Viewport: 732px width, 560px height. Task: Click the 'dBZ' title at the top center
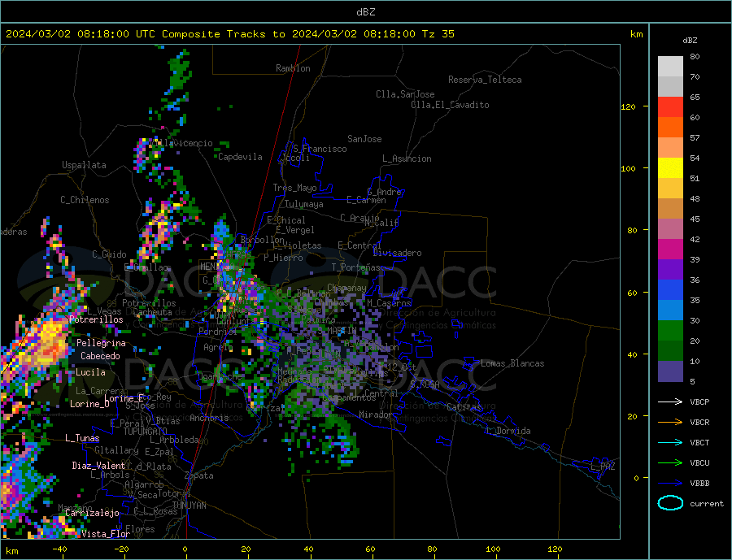(x=365, y=12)
